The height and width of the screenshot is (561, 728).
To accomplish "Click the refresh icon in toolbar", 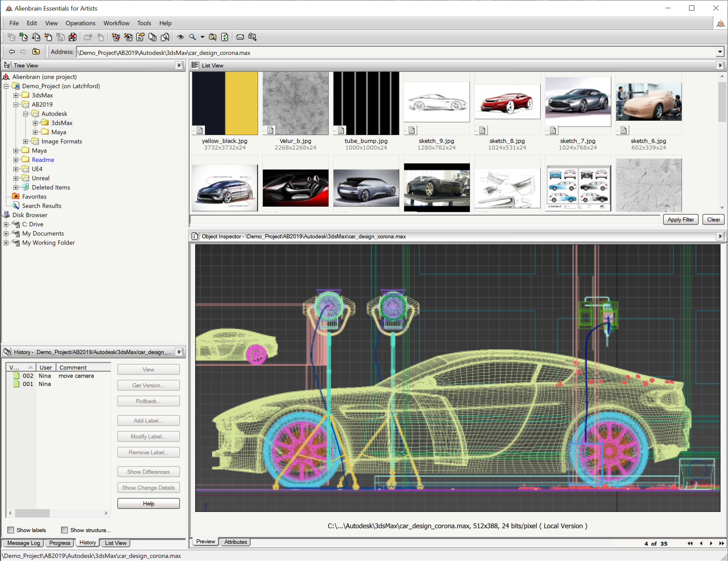I will click(x=225, y=37).
